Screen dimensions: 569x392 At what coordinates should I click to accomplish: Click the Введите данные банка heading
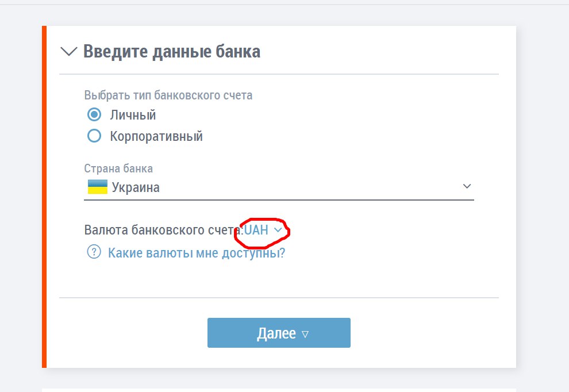click(x=172, y=52)
